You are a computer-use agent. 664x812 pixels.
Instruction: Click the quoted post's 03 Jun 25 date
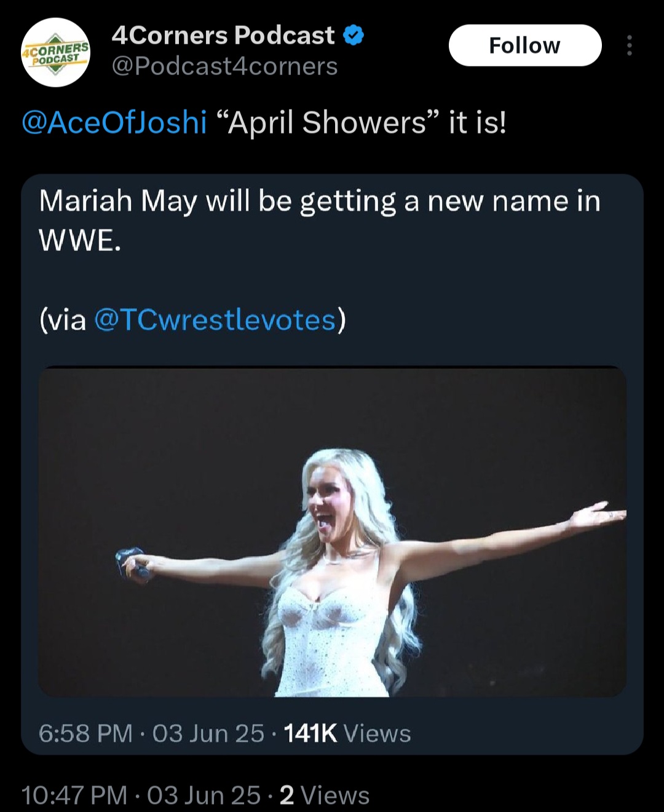(208, 733)
